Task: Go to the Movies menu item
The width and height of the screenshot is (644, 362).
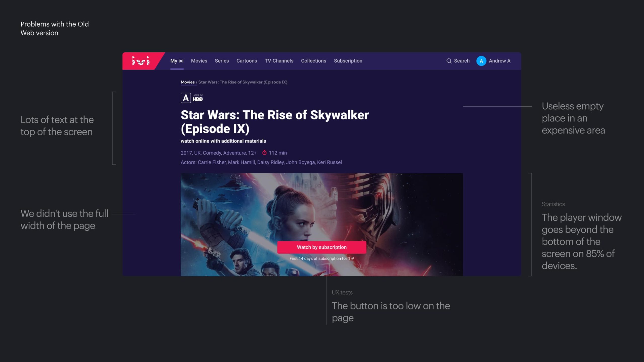Action: (x=199, y=61)
